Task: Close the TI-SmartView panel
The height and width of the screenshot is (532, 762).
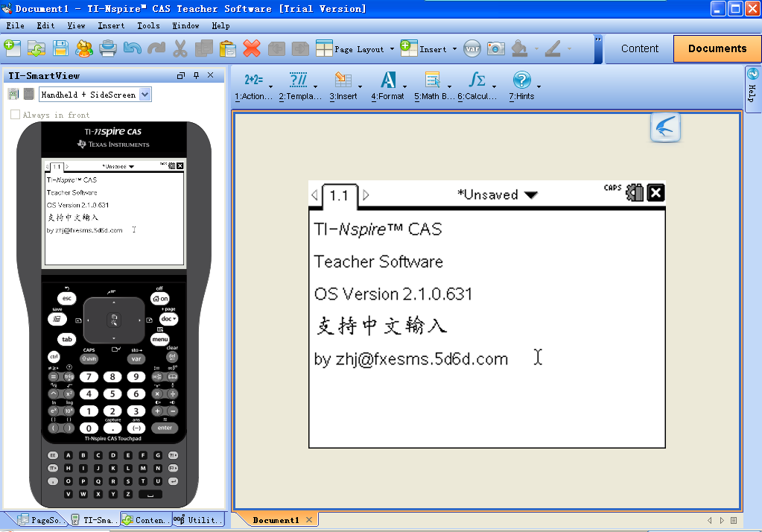Action: [210, 75]
